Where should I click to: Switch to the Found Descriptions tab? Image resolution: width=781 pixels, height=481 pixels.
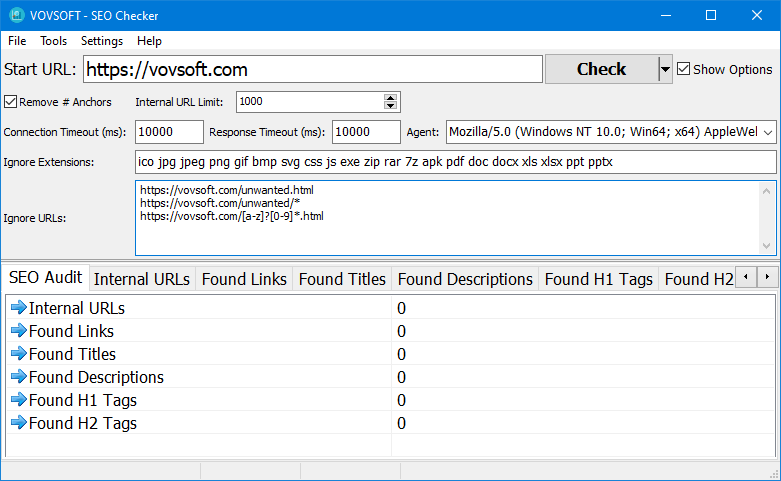[x=465, y=279]
